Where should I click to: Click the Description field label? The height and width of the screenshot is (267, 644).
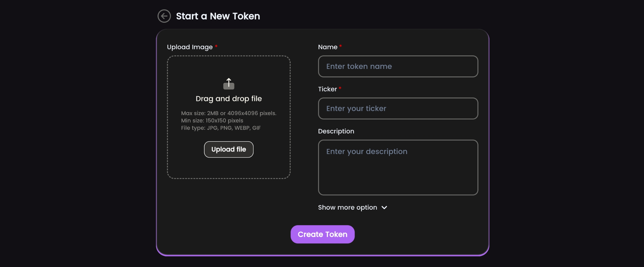click(x=336, y=131)
